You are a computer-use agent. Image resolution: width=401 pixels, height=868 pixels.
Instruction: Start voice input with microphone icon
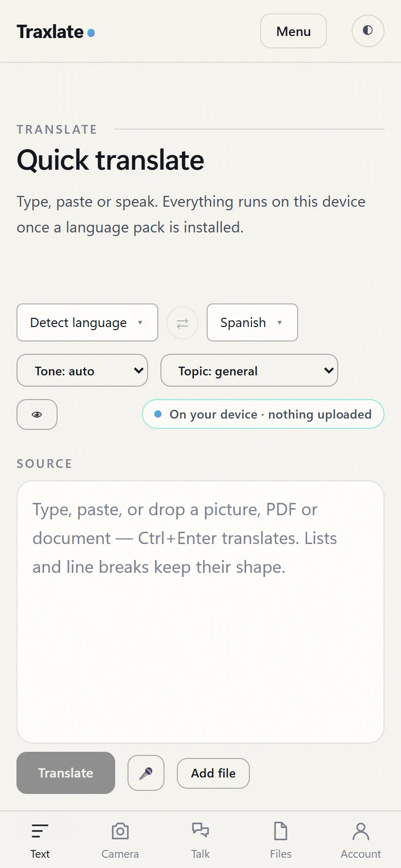(x=146, y=773)
